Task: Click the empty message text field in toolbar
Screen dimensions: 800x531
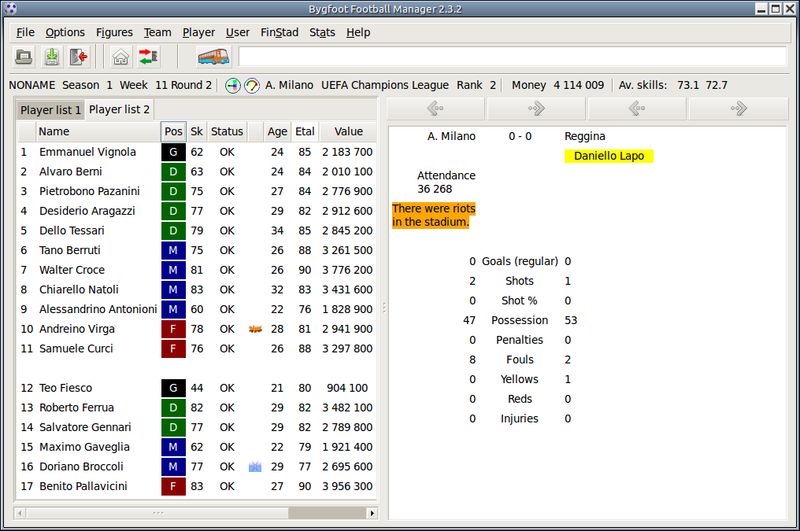Action: pos(512,57)
